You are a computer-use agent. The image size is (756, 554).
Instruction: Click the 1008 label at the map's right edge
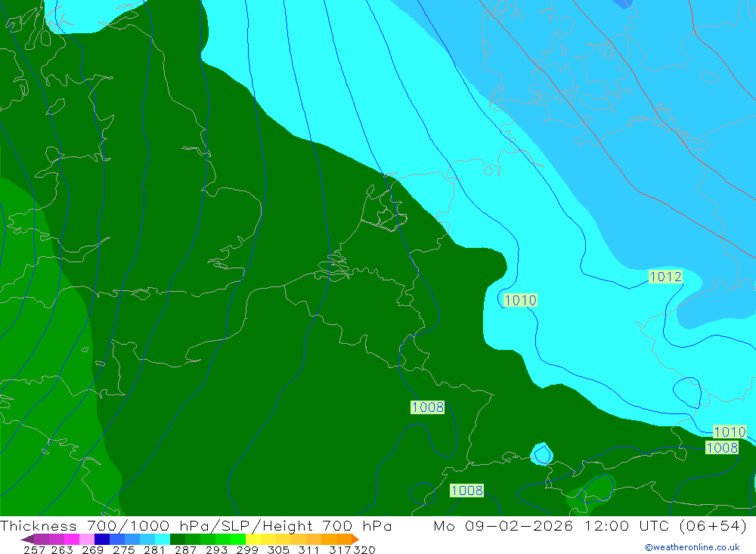click(x=722, y=447)
